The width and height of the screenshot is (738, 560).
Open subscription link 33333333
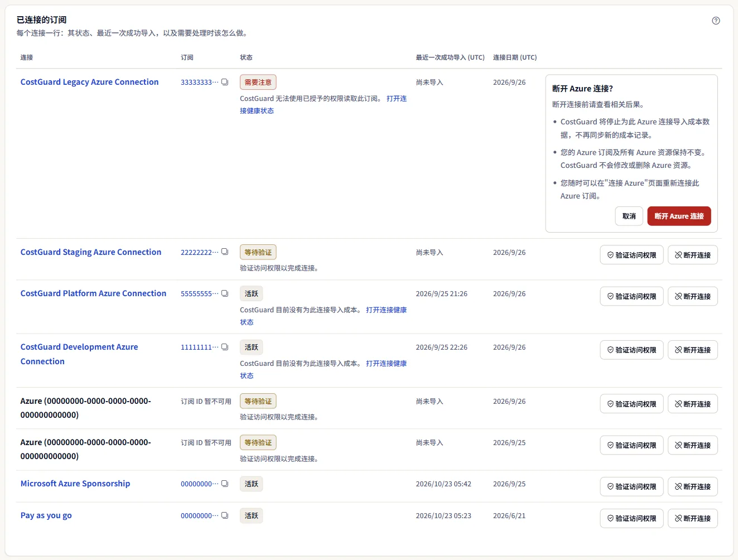(x=199, y=82)
